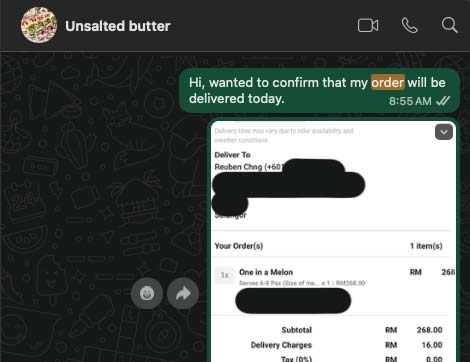The width and height of the screenshot is (470, 362).
Task: Start a video call with Unsalted butter
Action: [x=368, y=26]
